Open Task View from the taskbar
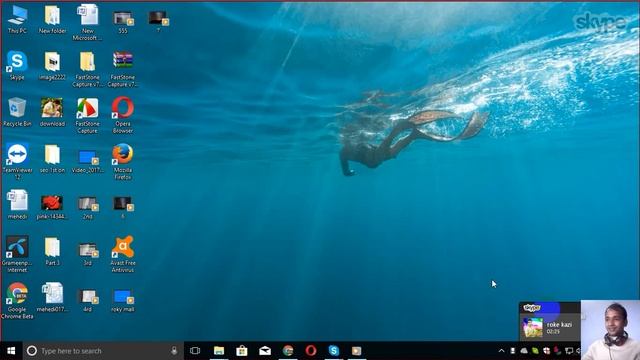 point(195,351)
